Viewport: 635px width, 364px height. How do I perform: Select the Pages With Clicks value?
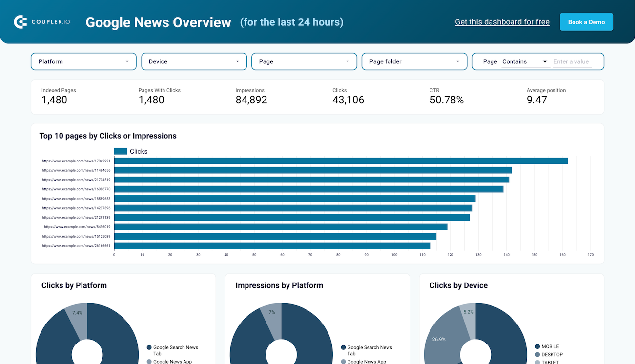tap(151, 100)
